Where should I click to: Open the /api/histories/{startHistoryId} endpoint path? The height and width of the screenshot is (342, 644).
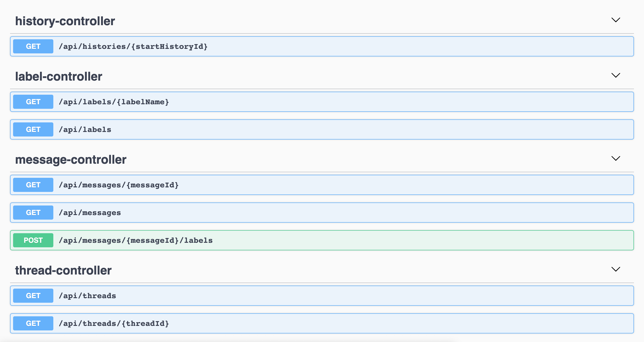133,47
